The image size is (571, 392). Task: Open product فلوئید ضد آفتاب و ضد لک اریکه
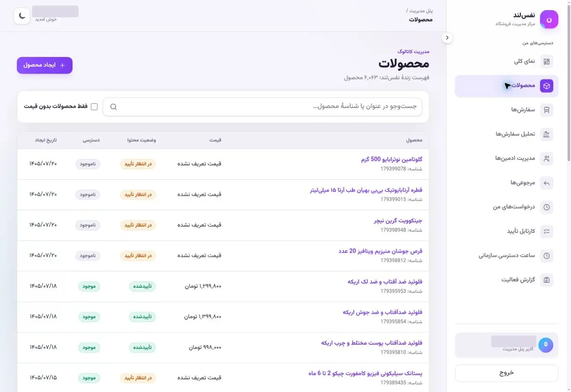point(385,282)
